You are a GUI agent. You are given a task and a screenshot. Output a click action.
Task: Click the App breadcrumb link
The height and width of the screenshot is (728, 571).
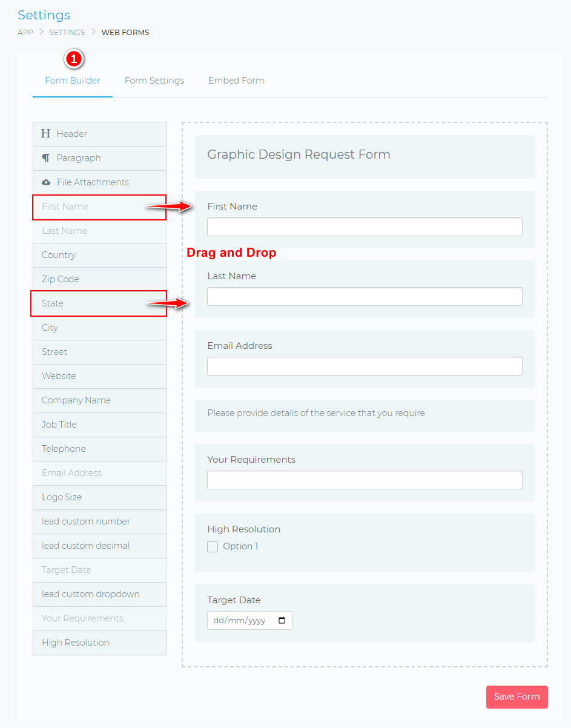click(25, 33)
